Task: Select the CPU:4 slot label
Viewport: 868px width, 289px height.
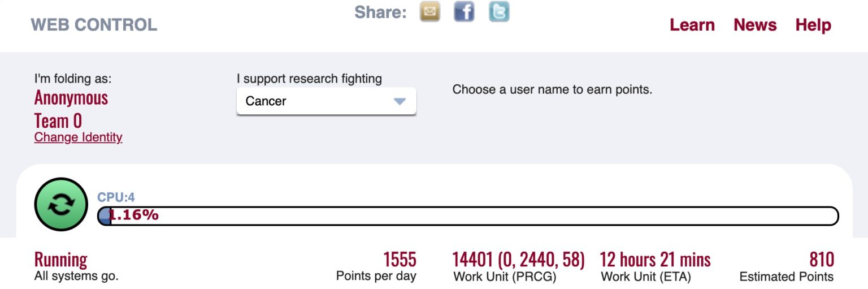Action: [116, 197]
